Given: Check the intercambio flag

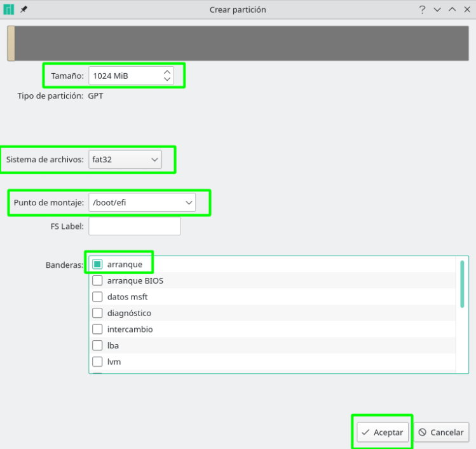Looking at the screenshot, I should tap(97, 329).
